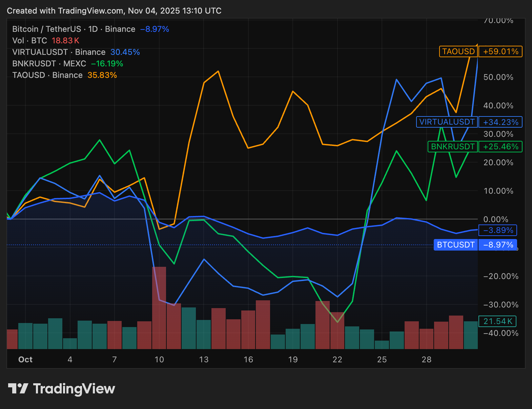Click the blue VIRTUALUSDT price scale label
Image resolution: width=532 pixels, height=409 pixels.
coord(447,122)
